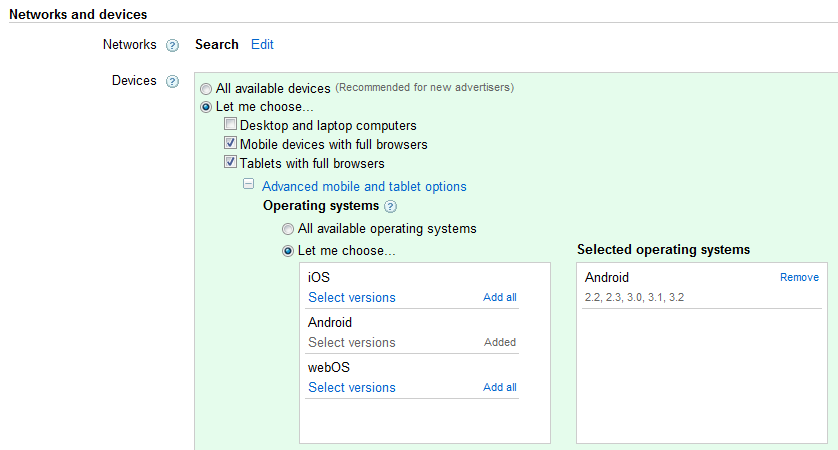Viewport: 838px width, 450px height.
Task: Add all iOS versions
Action: [x=499, y=297]
